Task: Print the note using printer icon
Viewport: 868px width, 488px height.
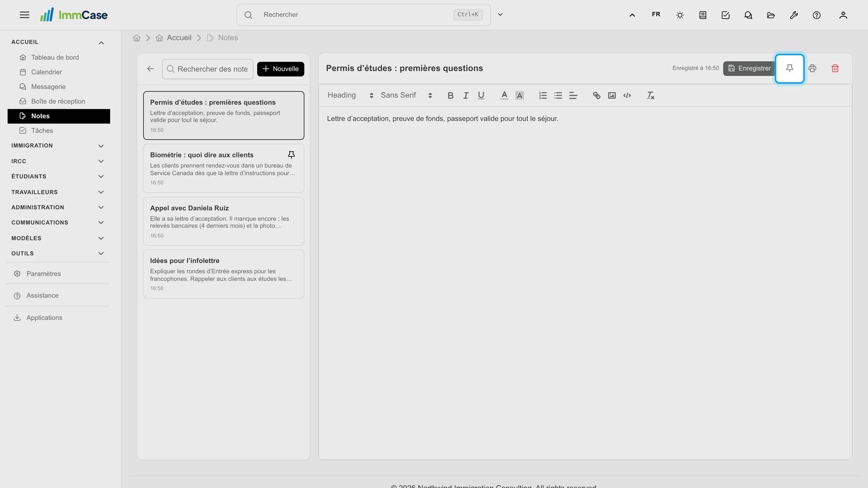Action: click(812, 68)
